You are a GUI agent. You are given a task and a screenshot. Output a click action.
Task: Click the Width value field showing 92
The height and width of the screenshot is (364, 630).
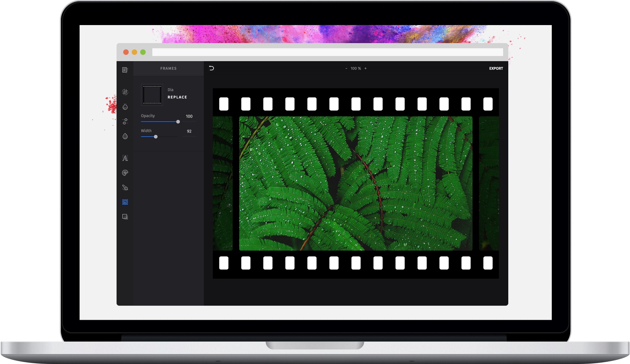click(189, 132)
